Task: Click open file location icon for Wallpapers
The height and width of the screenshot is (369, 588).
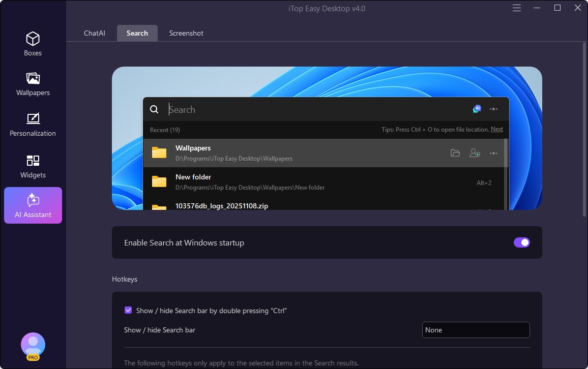Action: tap(455, 153)
